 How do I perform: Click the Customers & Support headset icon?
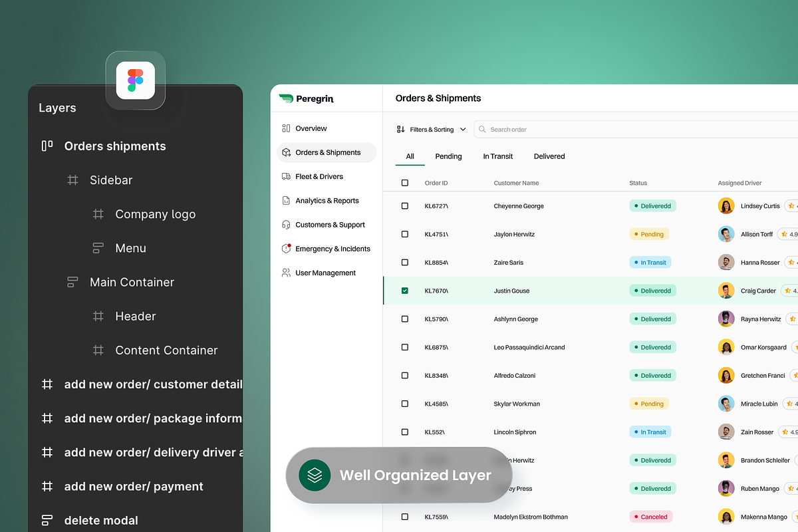tap(286, 225)
